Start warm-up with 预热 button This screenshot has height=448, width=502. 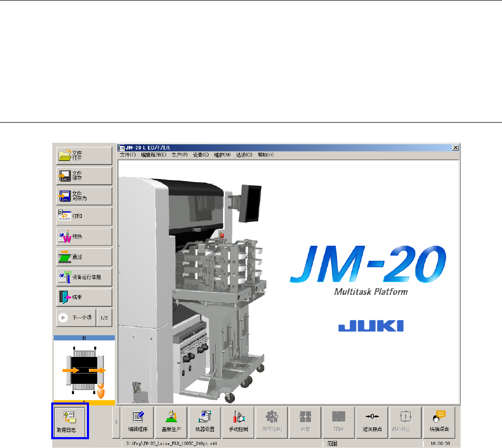click(84, 237)
